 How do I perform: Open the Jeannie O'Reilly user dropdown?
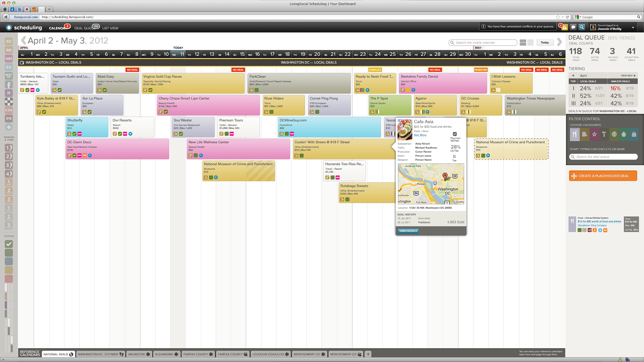click(633, 27)
